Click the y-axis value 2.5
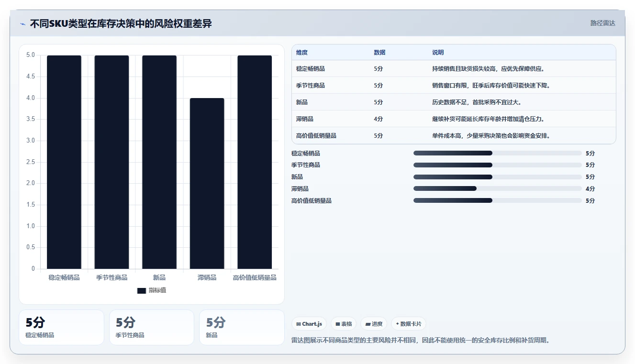This screenshot has height=364, width=635. click(x=30, y=162)
